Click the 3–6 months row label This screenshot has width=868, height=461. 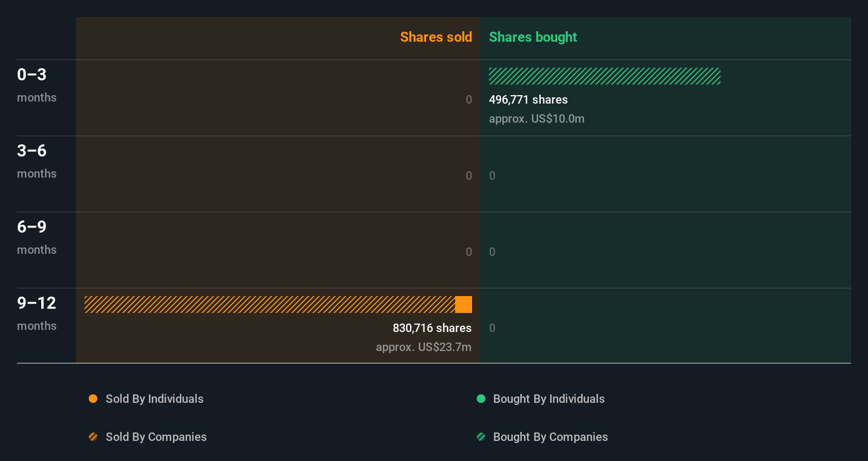(x=36, y=161)
